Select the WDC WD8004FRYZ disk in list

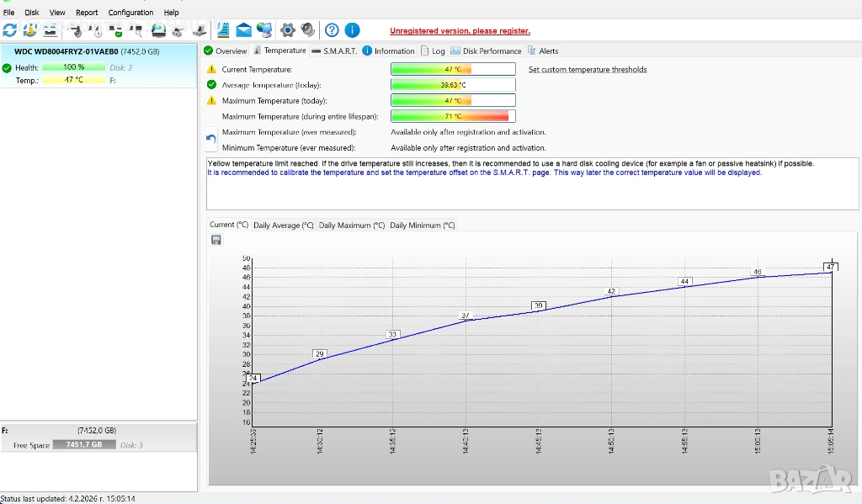coord(67,51)
